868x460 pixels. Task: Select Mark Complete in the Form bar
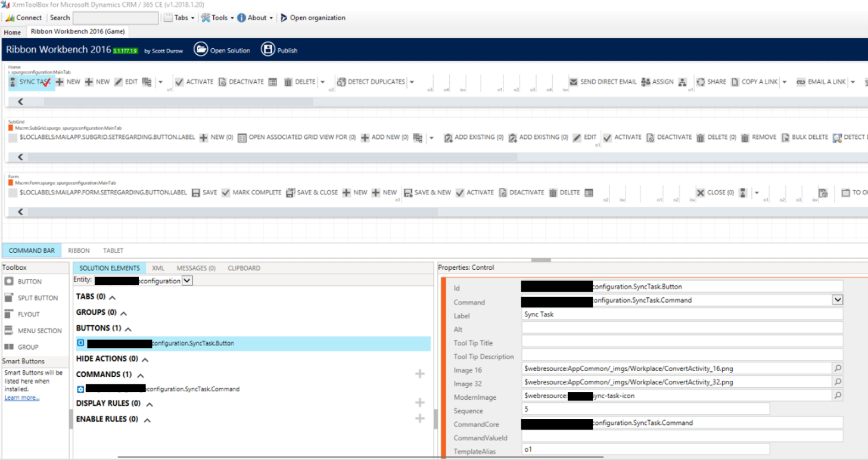251,193
